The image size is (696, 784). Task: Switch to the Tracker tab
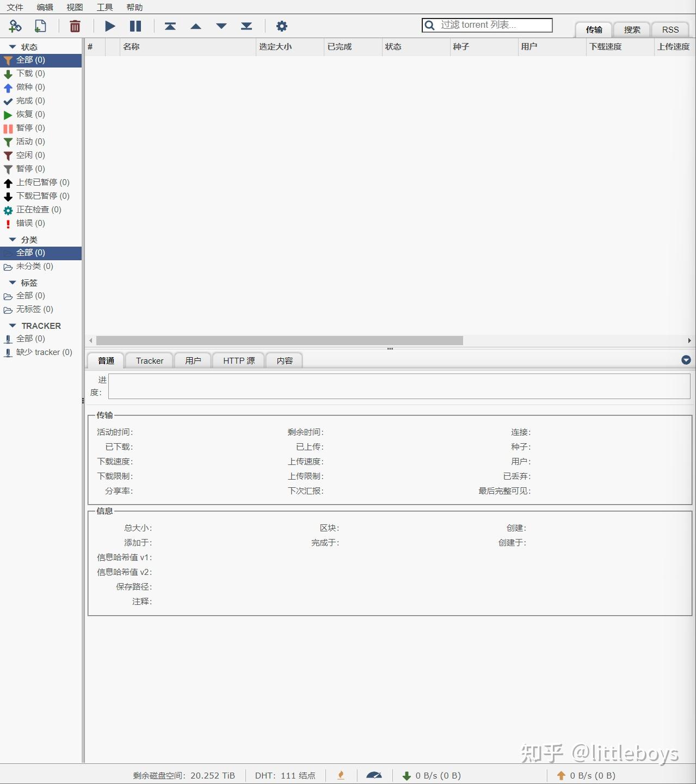coord(149,360)
